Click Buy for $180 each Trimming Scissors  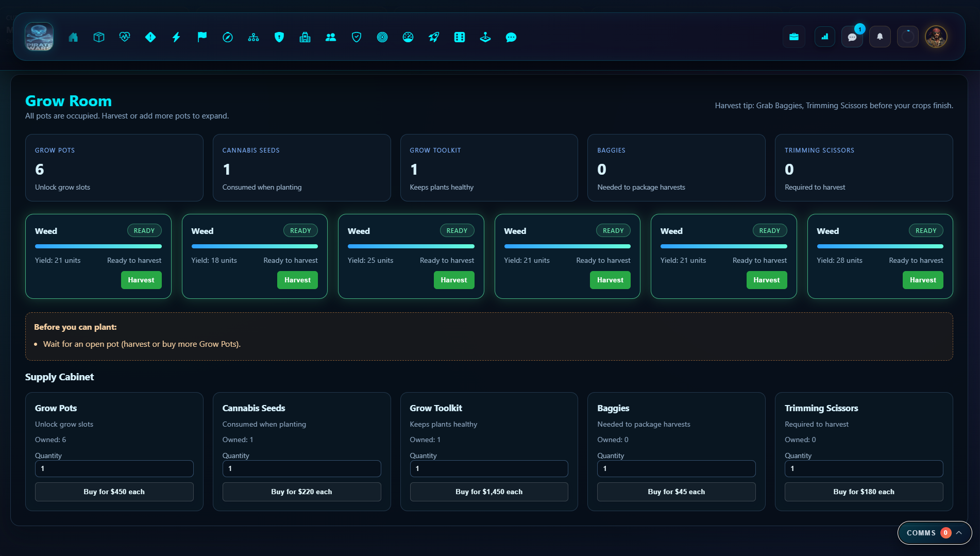[864, 492]
